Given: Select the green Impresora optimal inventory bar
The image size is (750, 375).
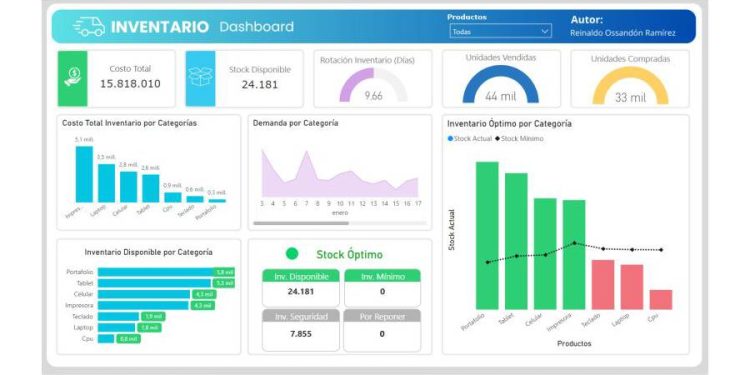Looking at the screenshot, I should point(574,255).
